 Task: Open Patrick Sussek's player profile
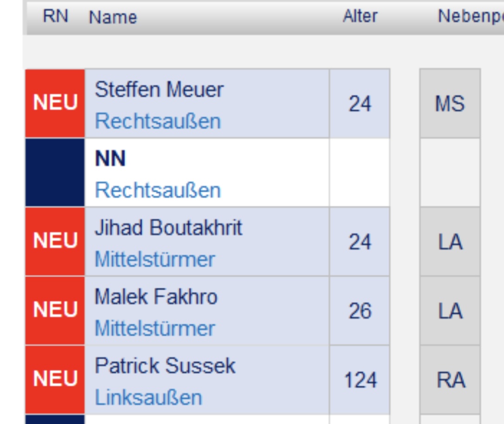(x=165, y=366)
